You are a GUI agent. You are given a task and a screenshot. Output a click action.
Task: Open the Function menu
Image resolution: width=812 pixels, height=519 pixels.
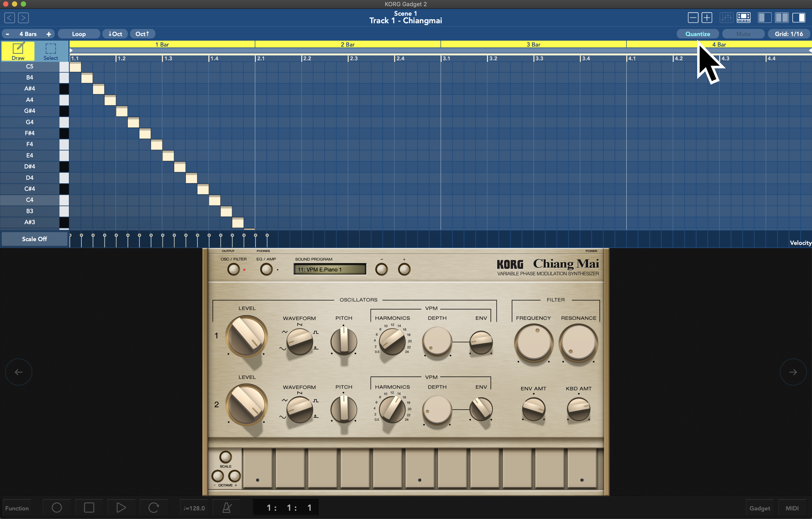(17, 508)
